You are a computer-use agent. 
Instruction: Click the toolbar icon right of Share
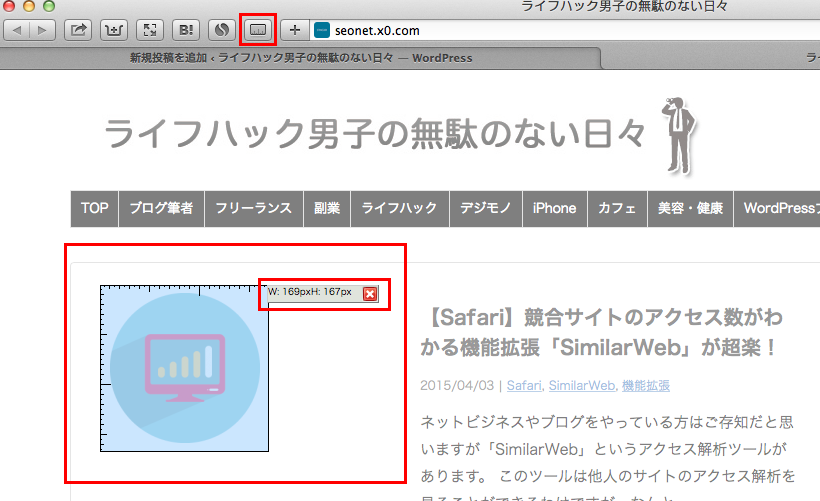point(114,30)
